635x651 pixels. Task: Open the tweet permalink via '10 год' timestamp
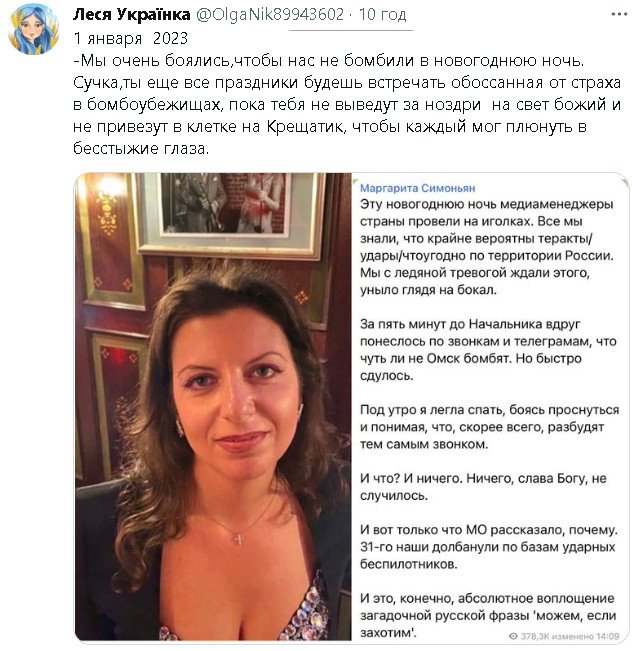pyautogui.click(x=382, y=15)
